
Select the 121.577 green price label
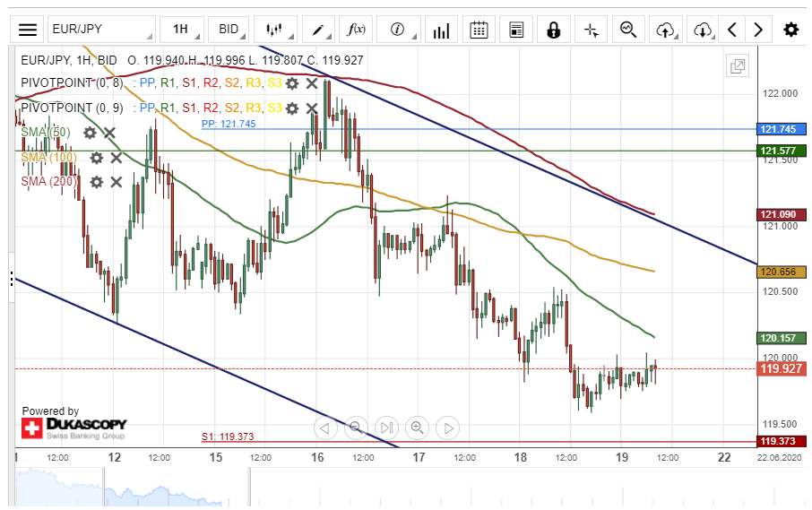click(x=781, y=151)
